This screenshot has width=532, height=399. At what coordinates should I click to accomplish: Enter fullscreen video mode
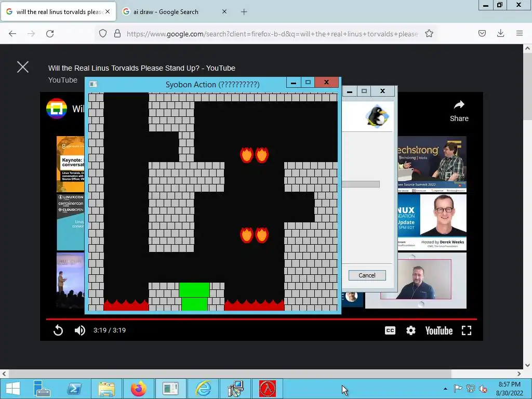tap(467, 330)
